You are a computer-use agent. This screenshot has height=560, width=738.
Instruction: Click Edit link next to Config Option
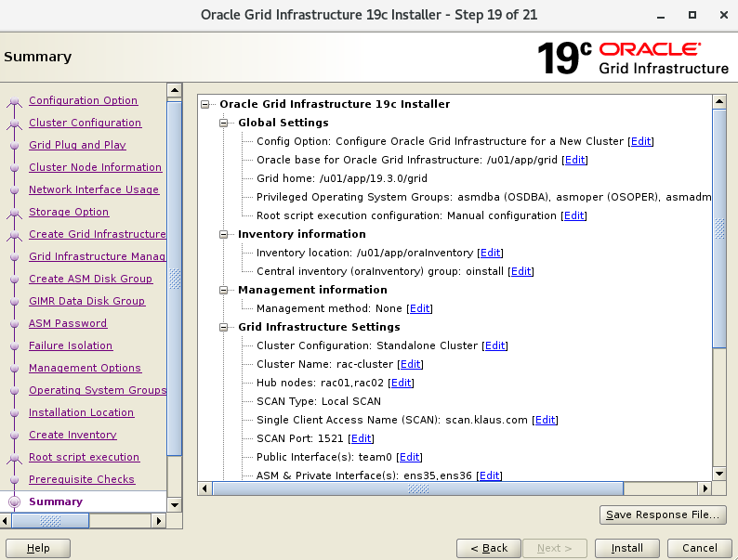[x=640, y=141]
